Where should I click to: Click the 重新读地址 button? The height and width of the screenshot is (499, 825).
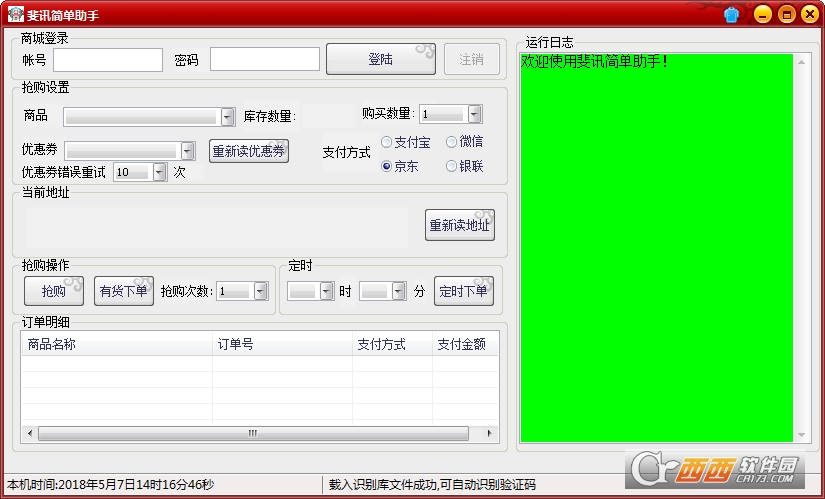tap(460, 225)
